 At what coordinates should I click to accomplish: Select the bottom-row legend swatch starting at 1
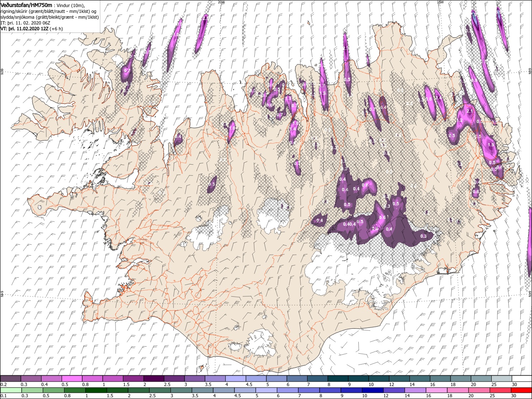pyautogui.click(x=96, y=390)
